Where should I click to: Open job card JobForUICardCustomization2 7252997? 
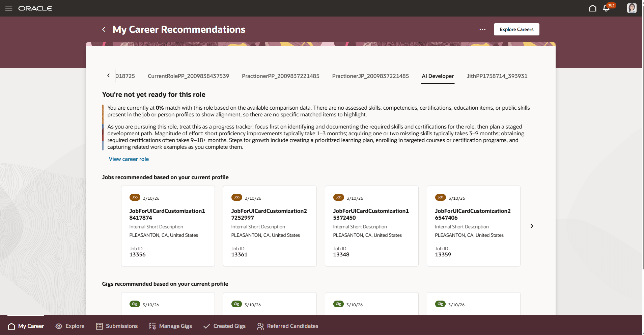[270, 226]
